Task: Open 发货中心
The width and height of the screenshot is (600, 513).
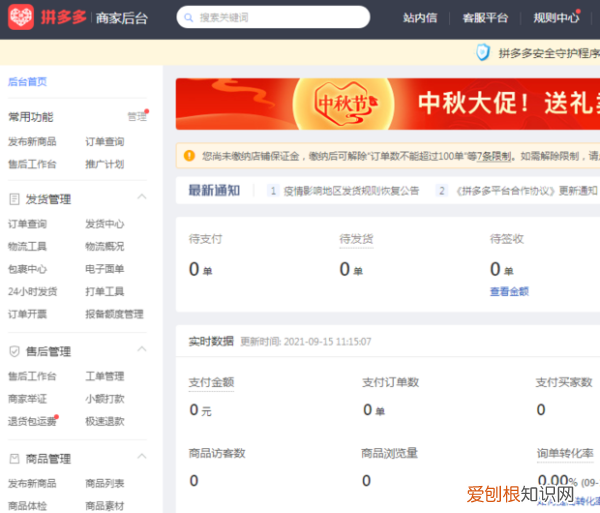Action: coord(105,224)
